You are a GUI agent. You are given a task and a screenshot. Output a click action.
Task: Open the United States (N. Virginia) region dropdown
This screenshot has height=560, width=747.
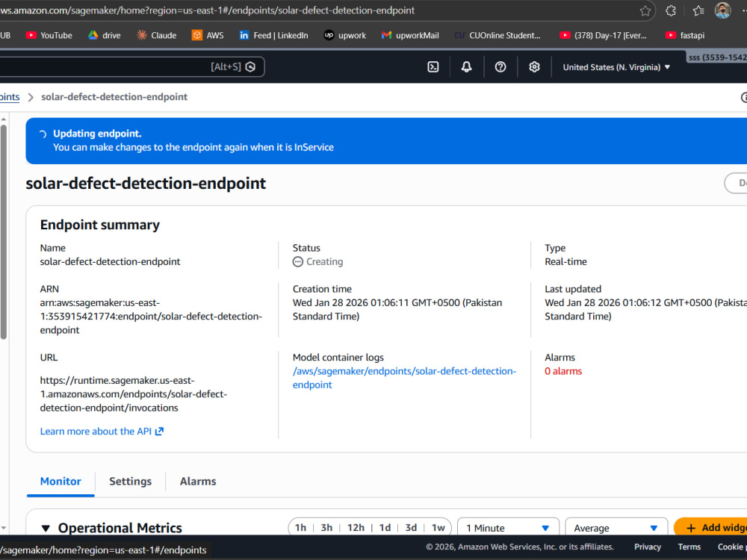click(x=616, y=67)
